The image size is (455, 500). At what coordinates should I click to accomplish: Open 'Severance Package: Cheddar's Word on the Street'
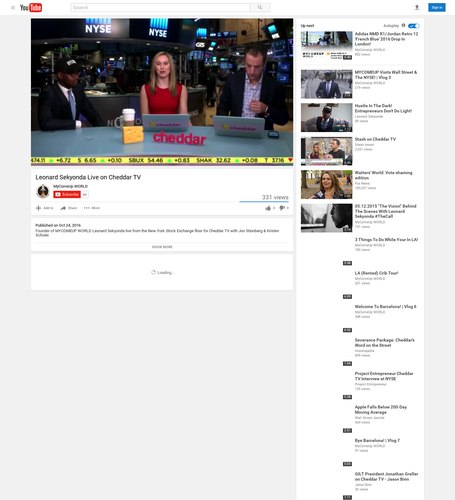385,343
